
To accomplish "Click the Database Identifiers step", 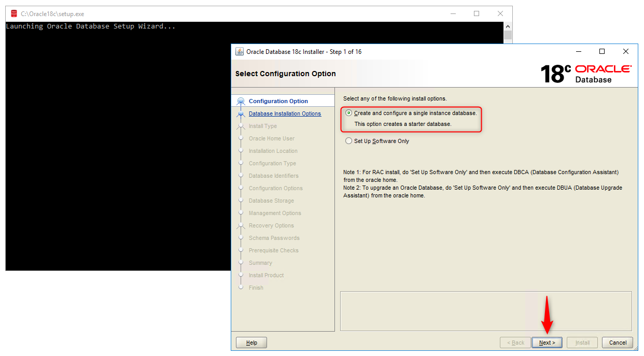I will coord(274,176).
